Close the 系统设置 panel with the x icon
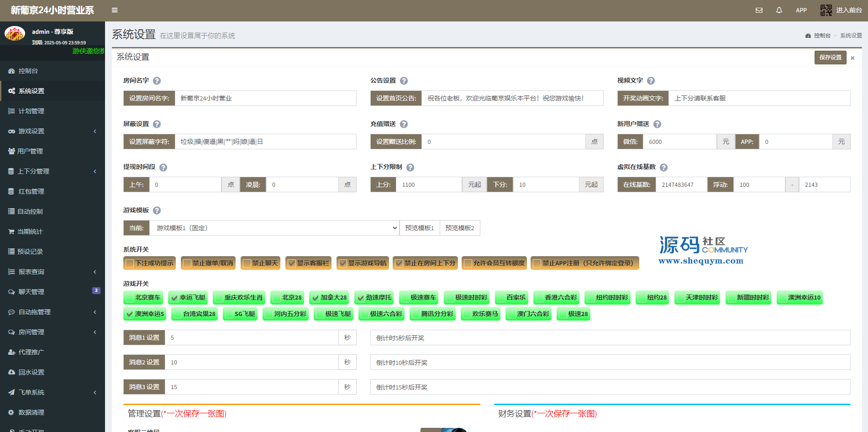The image size is (868, 432). (x=852, y=58)
